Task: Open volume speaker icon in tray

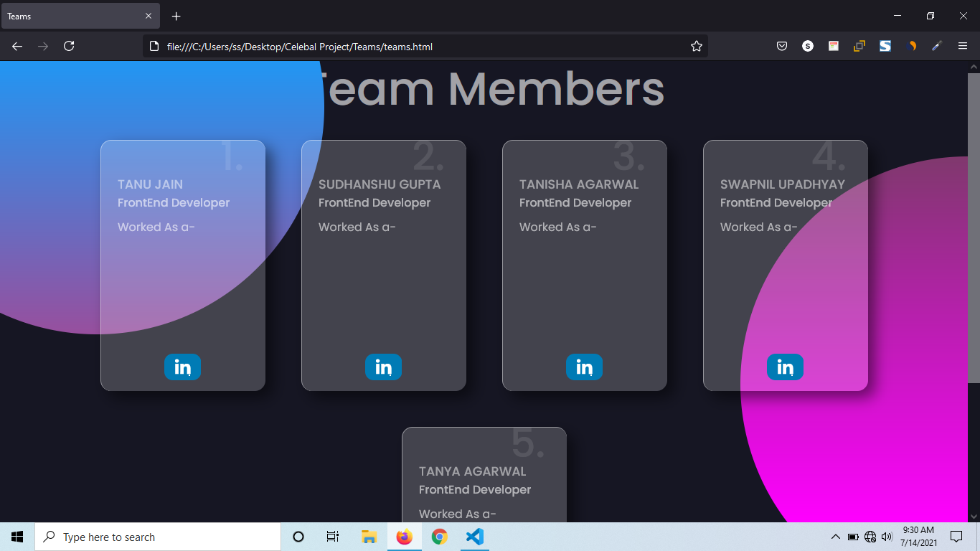Action: [x=887, y=537]
